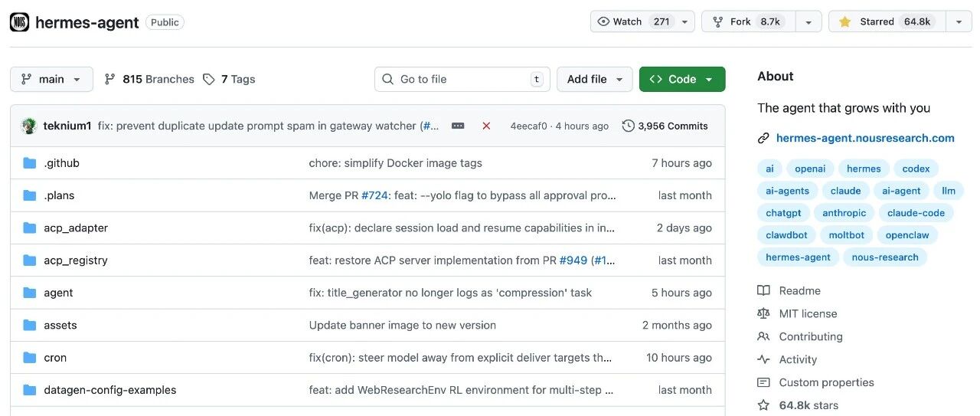Click the Fork button
The image size is (980, 416).
pyautogui.click(x=748, y=21)
